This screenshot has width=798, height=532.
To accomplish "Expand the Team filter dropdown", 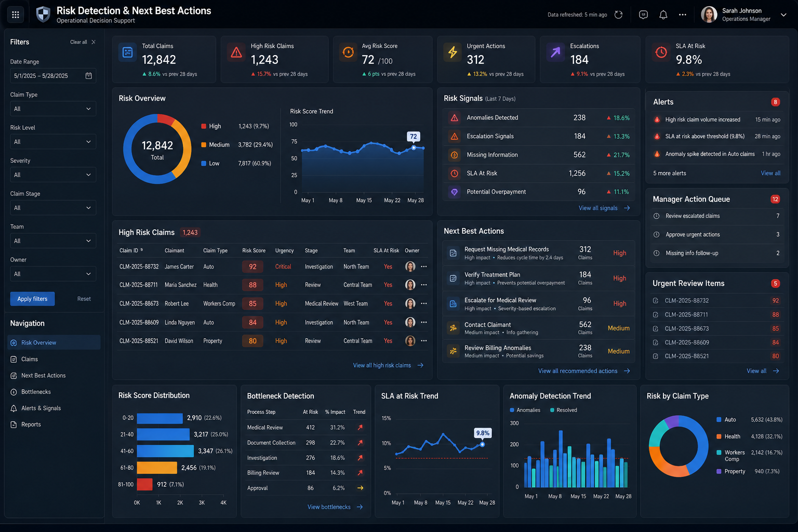I will pyautogui.click(x=53, y=241).
